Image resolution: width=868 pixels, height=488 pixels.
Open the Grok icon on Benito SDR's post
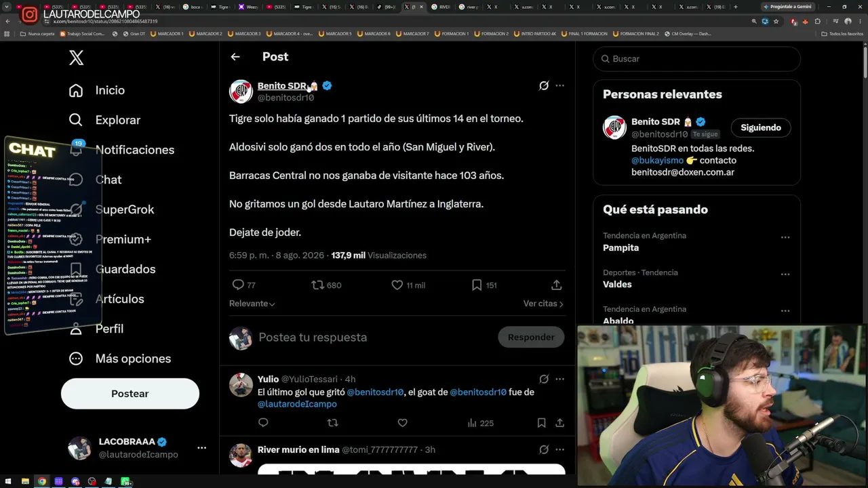pyautogui.click(x=544, y=85)
